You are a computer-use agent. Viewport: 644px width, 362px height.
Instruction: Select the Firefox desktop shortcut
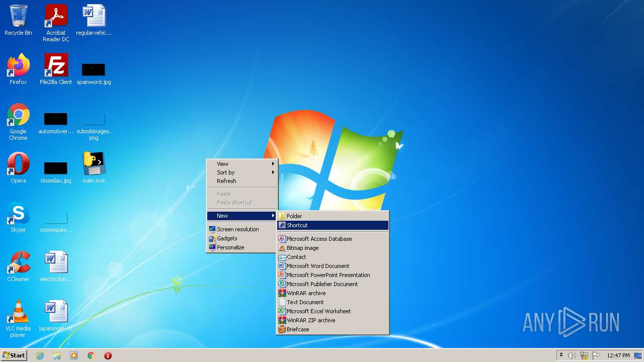coord(18,69)
